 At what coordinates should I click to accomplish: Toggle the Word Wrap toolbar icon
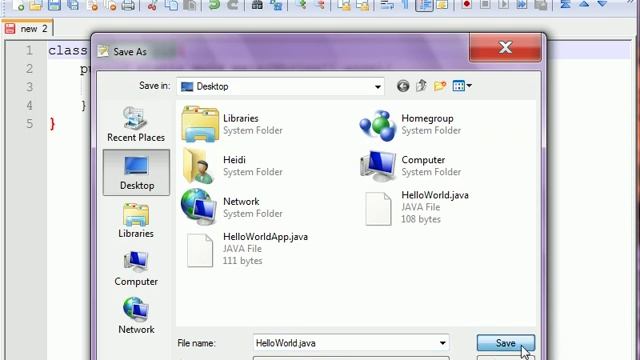click(386, 4)
